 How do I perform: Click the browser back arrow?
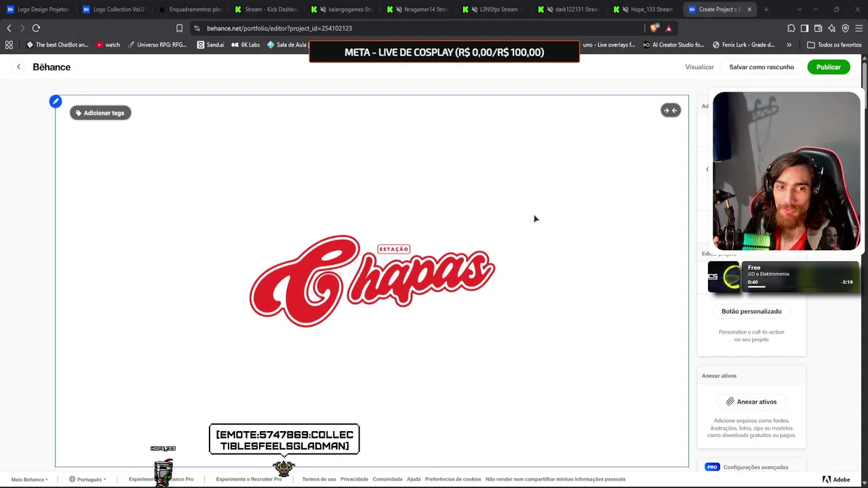click(x=9, y=28)
